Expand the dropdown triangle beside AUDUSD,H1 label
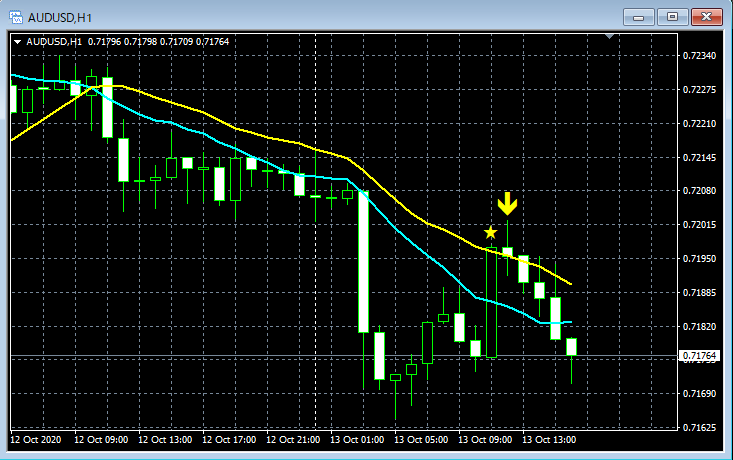The width and height of the screenshot is (733, 460). point(18,42)
